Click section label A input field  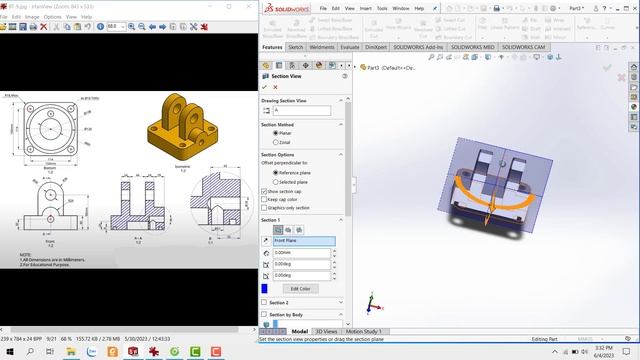point(302,110)
